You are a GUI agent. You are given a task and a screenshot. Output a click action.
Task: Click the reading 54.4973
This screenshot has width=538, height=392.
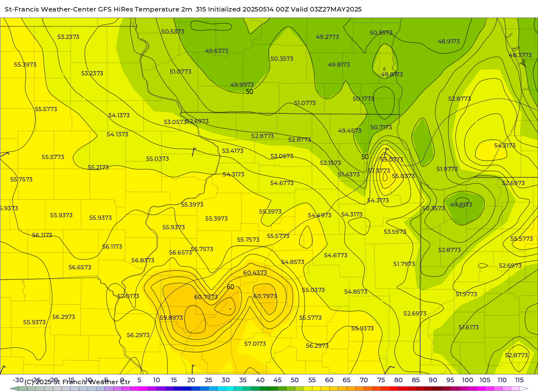pyautogui.click(x=319, y=215)
